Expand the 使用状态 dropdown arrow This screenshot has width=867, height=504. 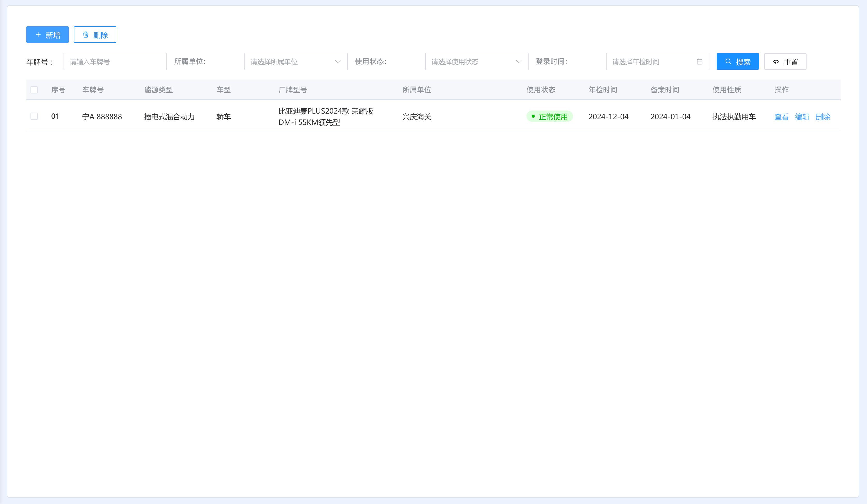[x=518, y=61]
